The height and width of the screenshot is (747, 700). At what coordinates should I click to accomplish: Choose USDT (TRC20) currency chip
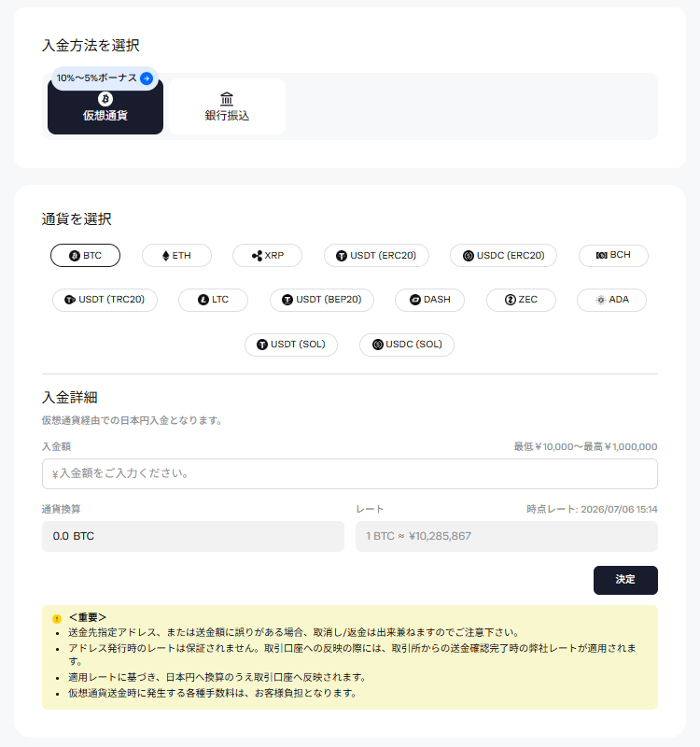click(x=105, y=300)
